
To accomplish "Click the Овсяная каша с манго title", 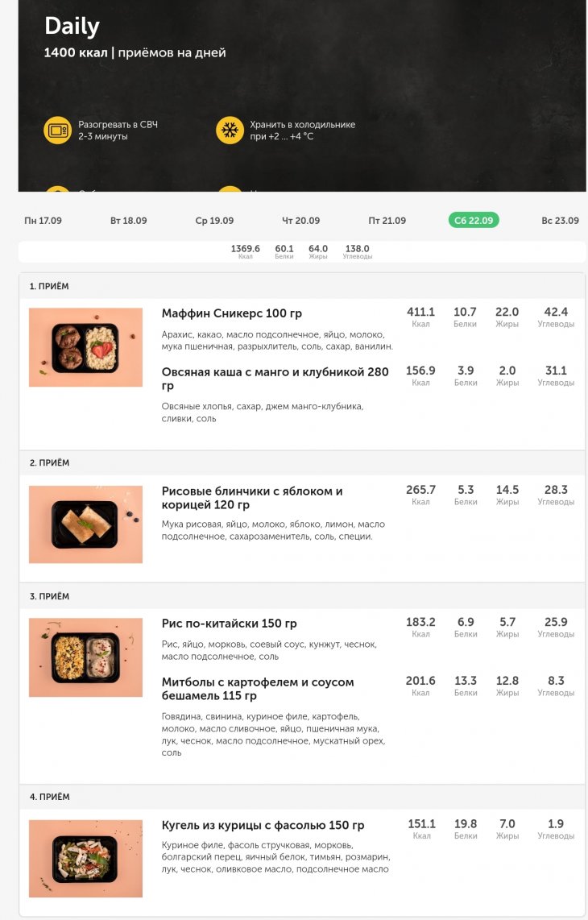I will pyautogui.click(x=275, y=379).
